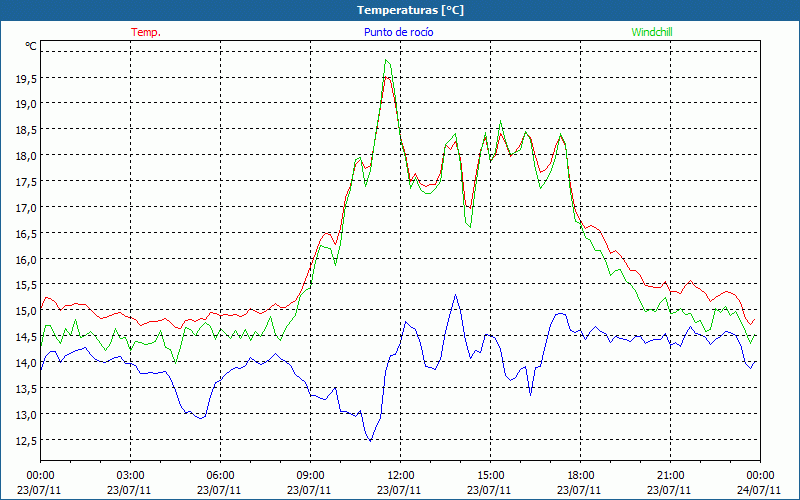The height and width of the screenshot is (500, 800).
Task: Click the '17,5' y-axis label
Action: pos(27,181)
